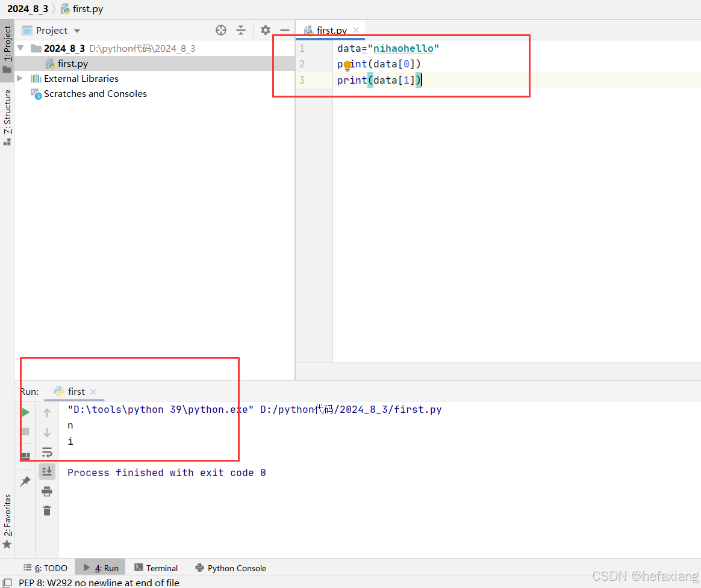
Task: Toggle the Z: Structure side tab
Action: point(7,117)
